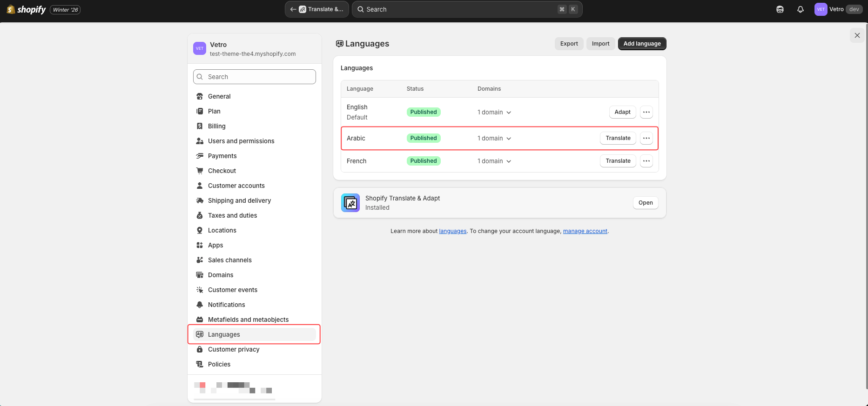Click the Vetro store avatar in sidebar

[200, 48]
